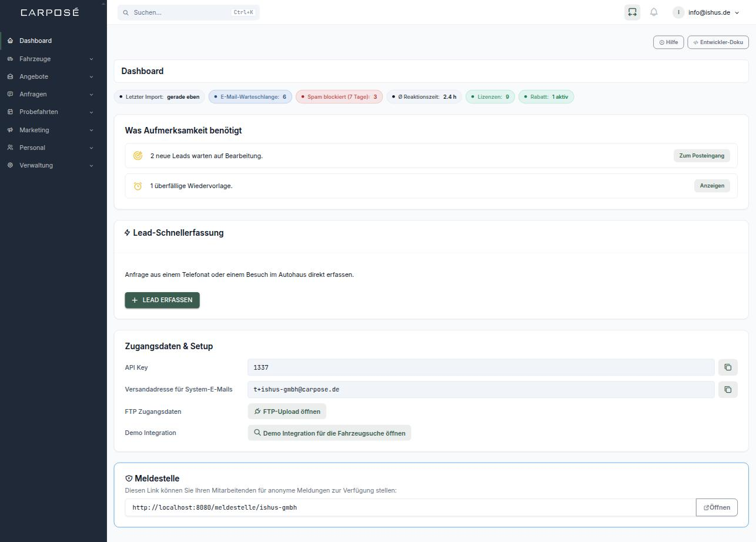Image resolution: width=756 pixels, height=542 pixels.
Task: Click the alarm clock icon beside Wiedervorlage notice
Action: coord(138,186)
